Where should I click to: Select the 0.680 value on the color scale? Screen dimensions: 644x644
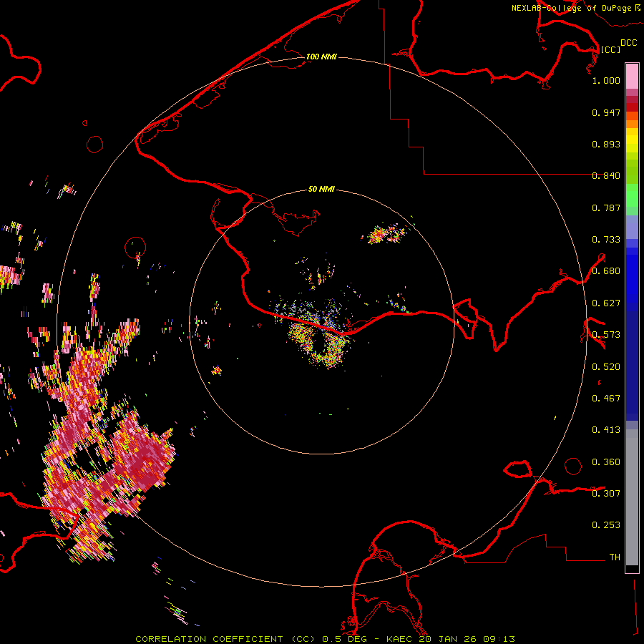pos(606,271)
